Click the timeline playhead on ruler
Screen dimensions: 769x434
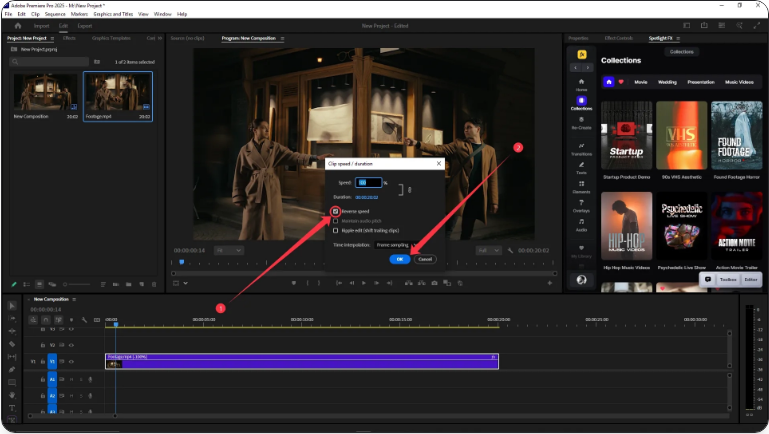pyautogui.click(x=115, y=324)
